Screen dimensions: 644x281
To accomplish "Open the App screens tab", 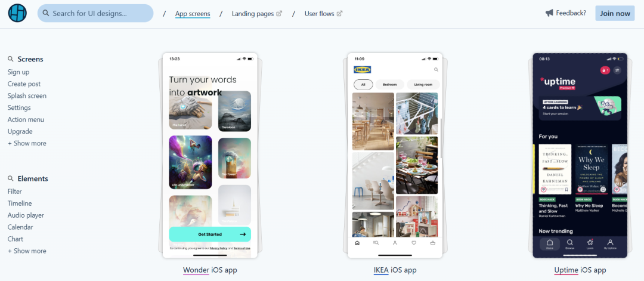I will point(193,14).
